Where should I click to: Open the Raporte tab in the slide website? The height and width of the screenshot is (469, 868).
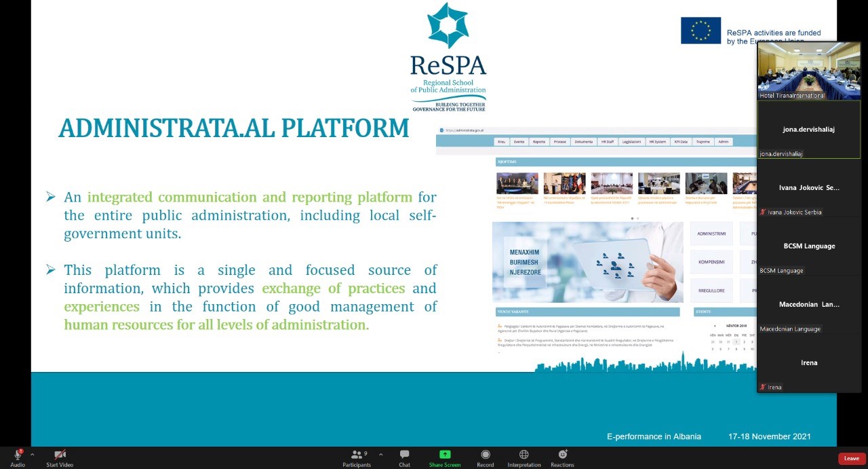click(539, 142)
